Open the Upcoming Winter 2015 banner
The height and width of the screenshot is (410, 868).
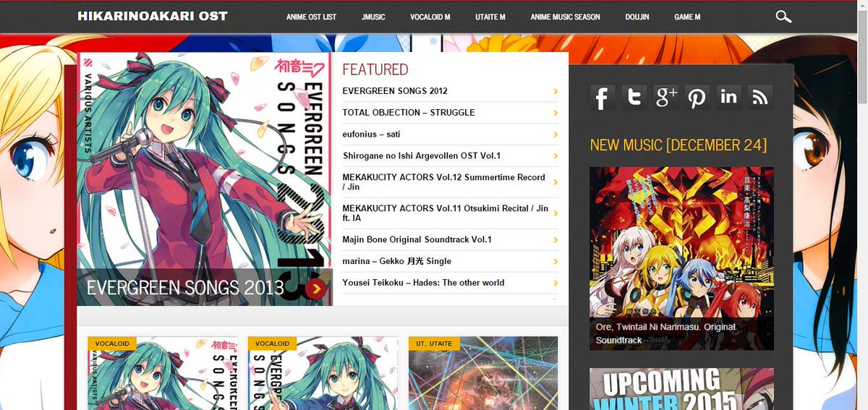[681, 389]
